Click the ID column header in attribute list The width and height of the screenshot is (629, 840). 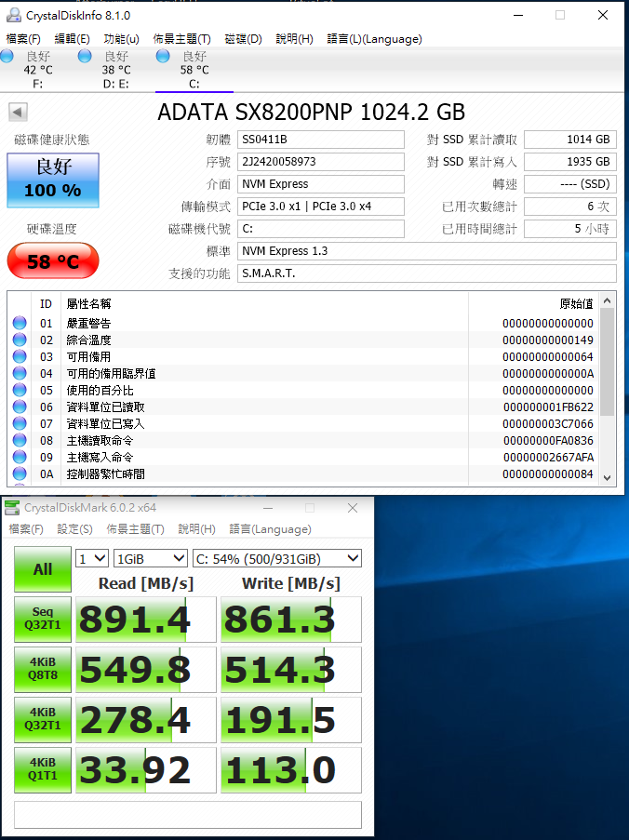(x=47, y=304)
